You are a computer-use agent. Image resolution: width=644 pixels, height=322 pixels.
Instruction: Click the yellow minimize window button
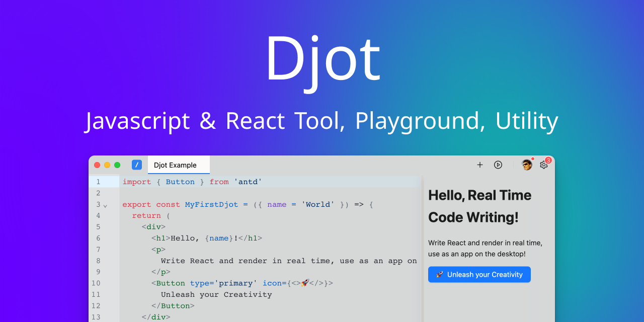pyautogui.click(x=107, y=165)
